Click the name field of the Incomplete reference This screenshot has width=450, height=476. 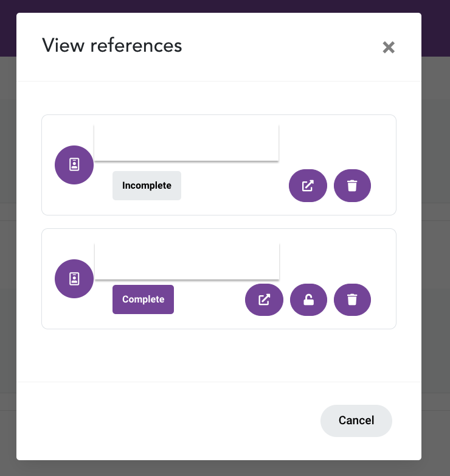coord(187,142)
